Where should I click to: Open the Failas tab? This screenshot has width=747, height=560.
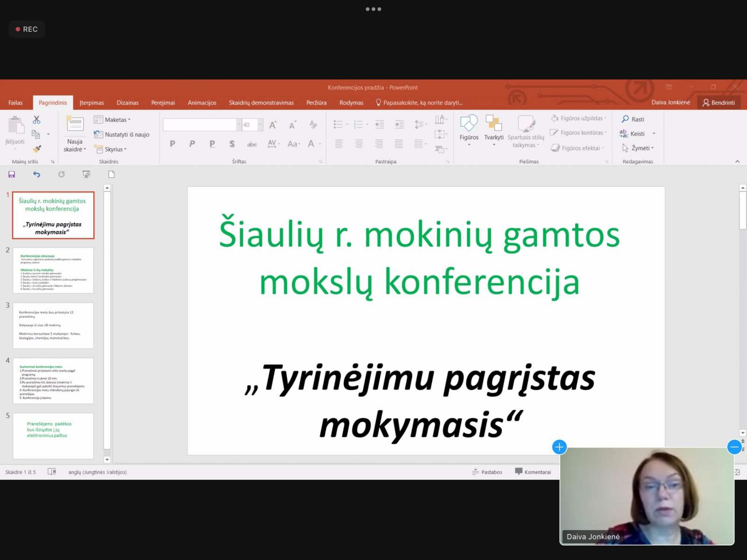coord(15,103)
